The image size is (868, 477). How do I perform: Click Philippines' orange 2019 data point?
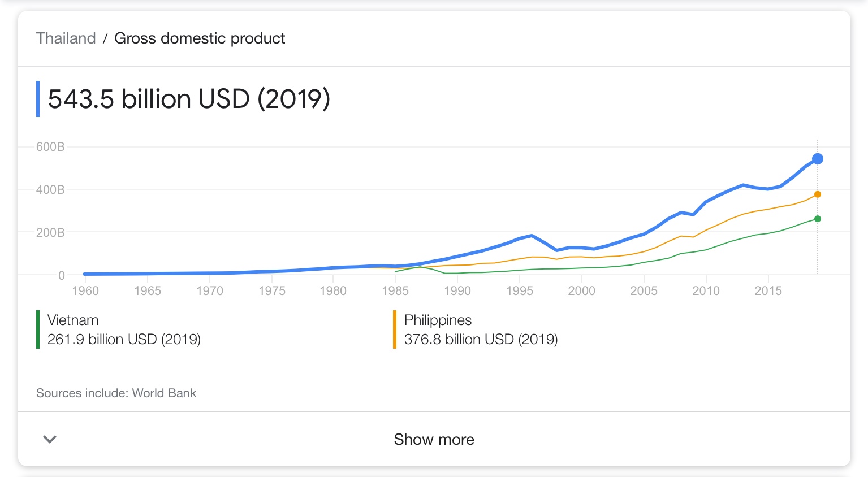[x=817, y=194]
